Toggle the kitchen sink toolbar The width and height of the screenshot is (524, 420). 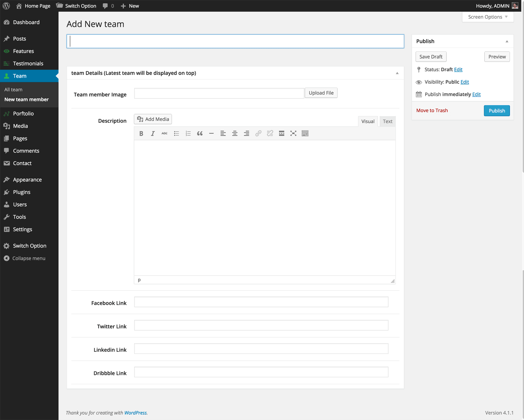(305, 134)
